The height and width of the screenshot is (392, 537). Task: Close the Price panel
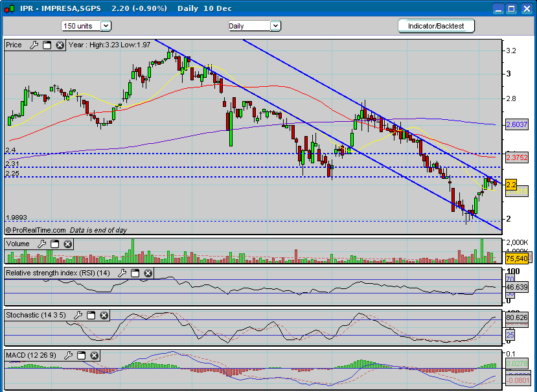coord(60,45)
